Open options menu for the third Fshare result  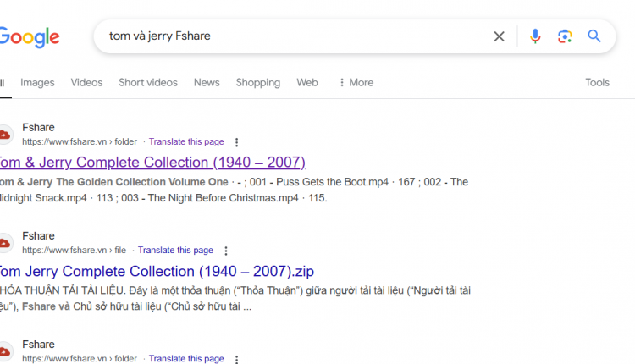[x=236, y=359]
